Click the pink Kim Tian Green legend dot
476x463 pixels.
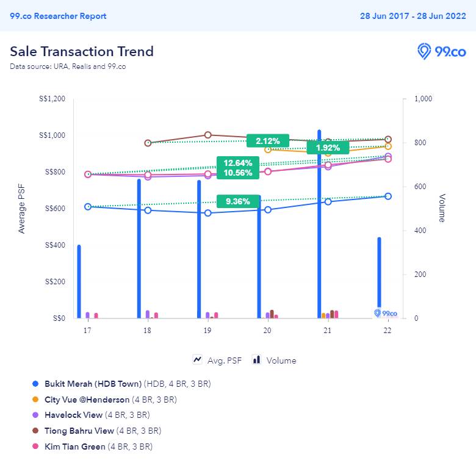coord(35,447)
